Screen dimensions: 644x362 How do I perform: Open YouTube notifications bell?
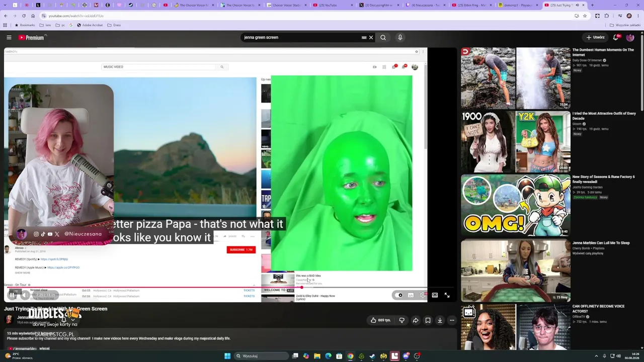[616, 37]
